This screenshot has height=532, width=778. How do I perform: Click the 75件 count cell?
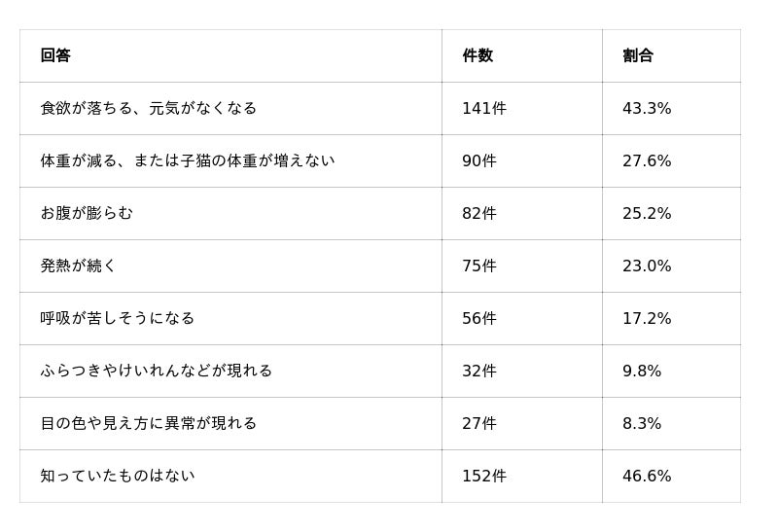479,266
